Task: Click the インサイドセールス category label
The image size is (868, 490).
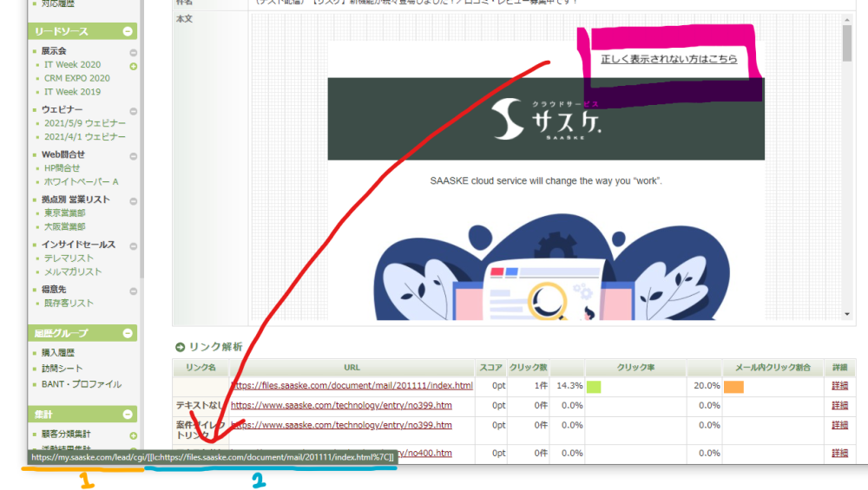Action: point(79,245)
